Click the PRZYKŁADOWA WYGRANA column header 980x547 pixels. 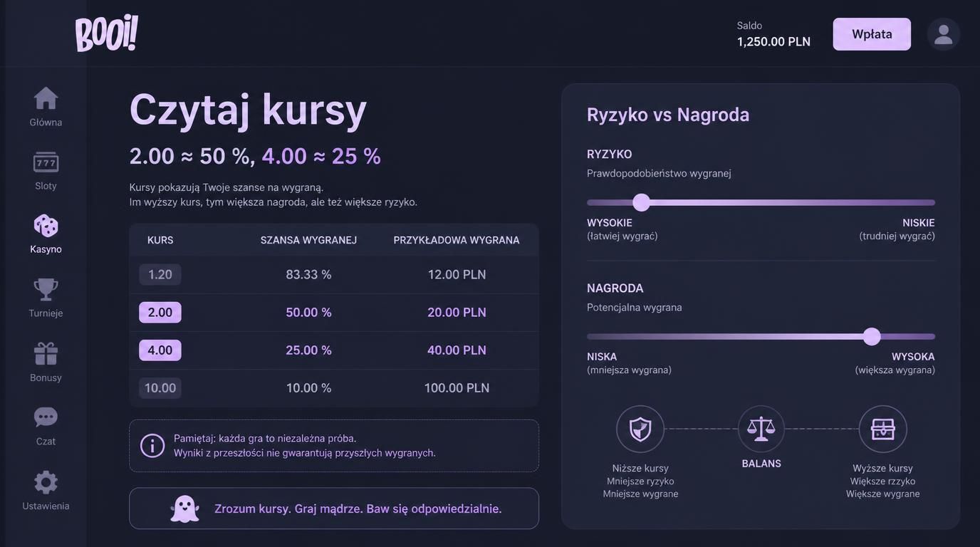click(x=457, y=240)
